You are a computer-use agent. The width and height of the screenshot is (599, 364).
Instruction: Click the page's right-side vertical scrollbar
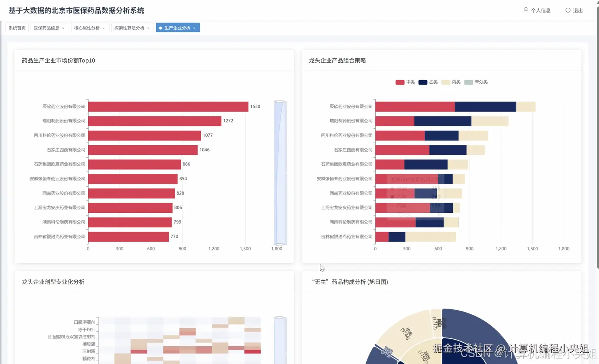click(x=598, y=138)
